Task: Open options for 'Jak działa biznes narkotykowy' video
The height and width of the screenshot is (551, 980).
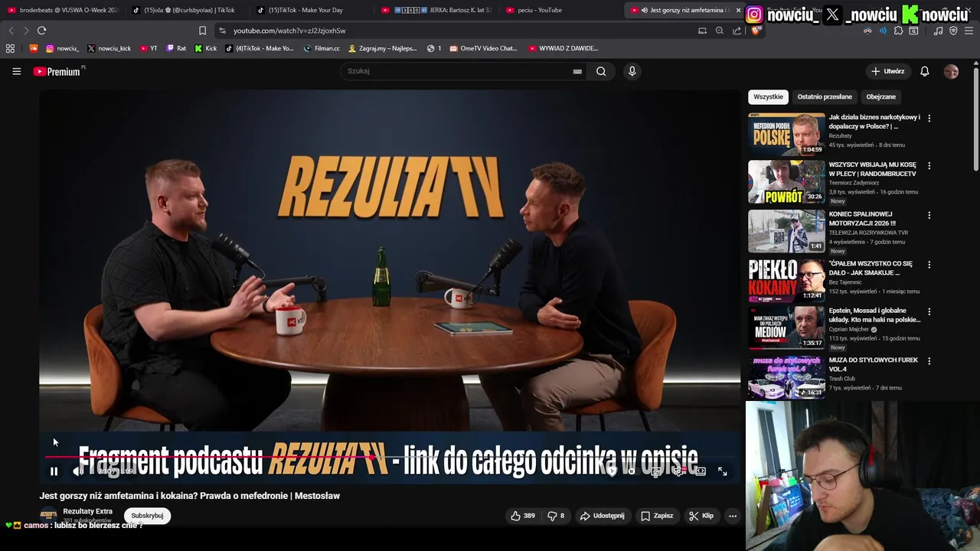Action: click(x=929, y=119)
